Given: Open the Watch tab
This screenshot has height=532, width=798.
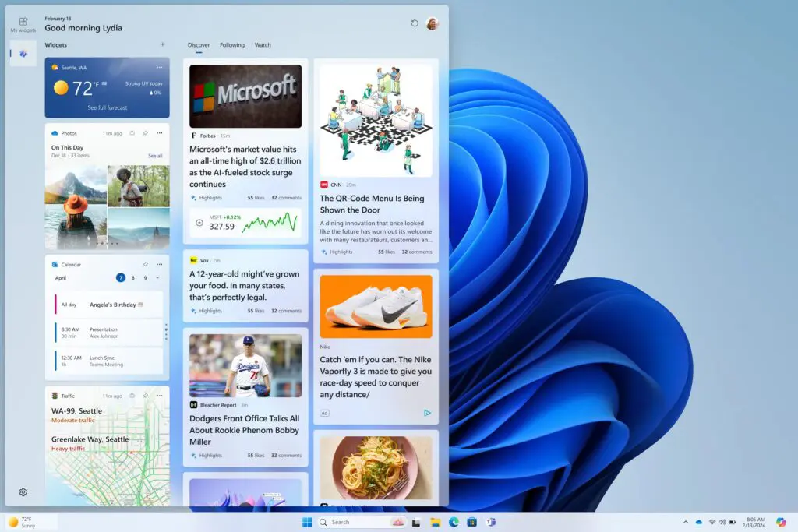Looking at the screenshot, I should tap(263, 44).
